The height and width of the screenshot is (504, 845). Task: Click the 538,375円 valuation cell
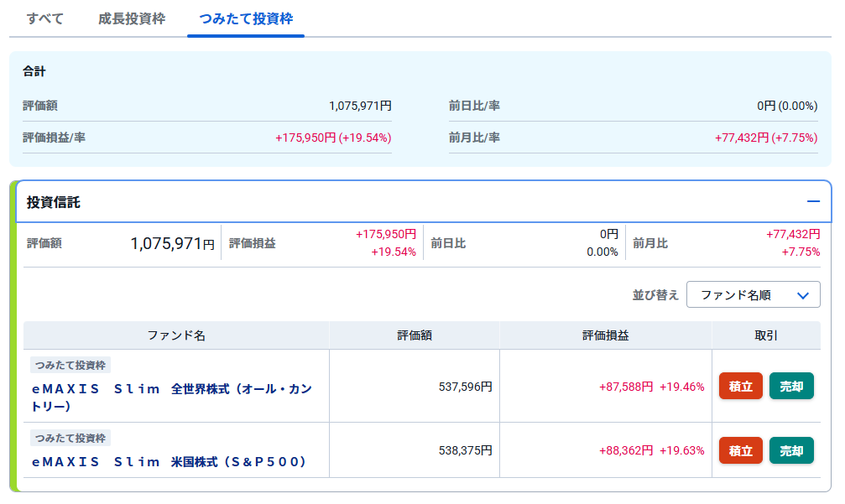pyautogui.click(x=465, y=450)
